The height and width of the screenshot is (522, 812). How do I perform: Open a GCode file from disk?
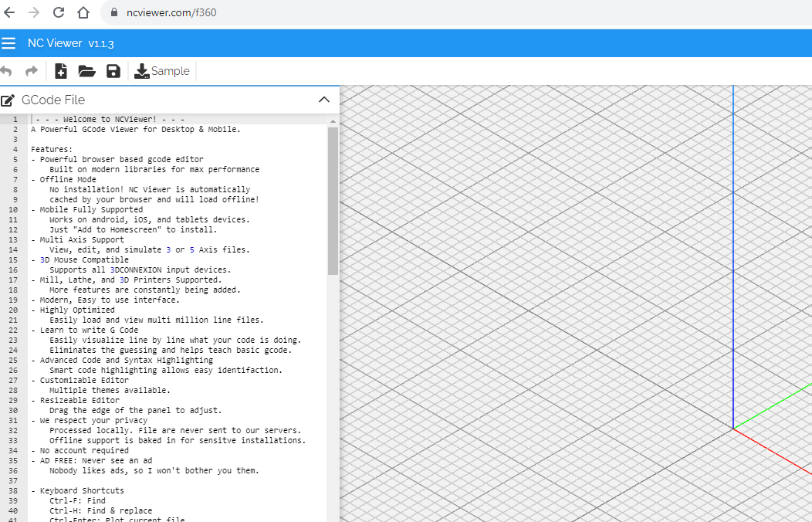tap(87, 70)
